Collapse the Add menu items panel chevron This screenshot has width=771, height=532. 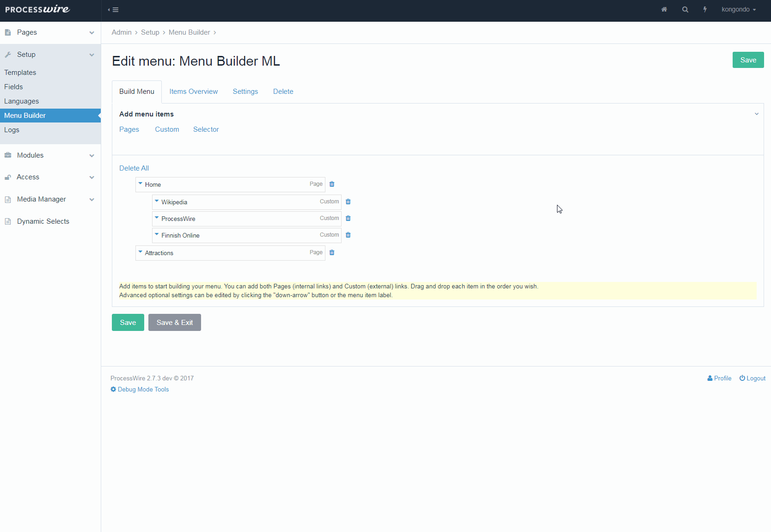coord(756,114)
